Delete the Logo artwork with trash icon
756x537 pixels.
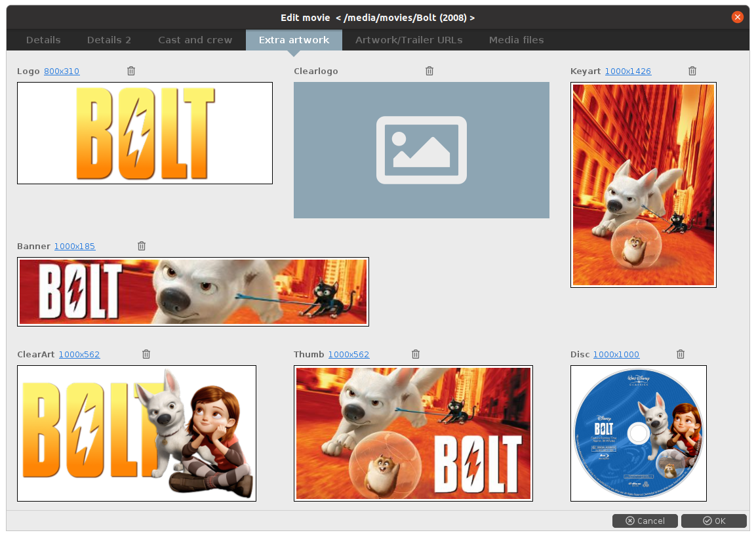[x=131, y=71]
